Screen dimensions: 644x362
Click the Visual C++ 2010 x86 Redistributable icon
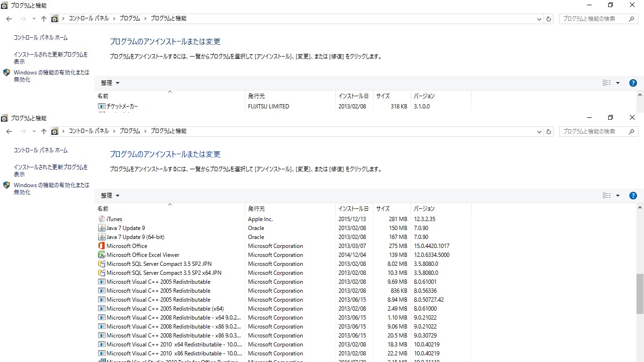point(102,354)
